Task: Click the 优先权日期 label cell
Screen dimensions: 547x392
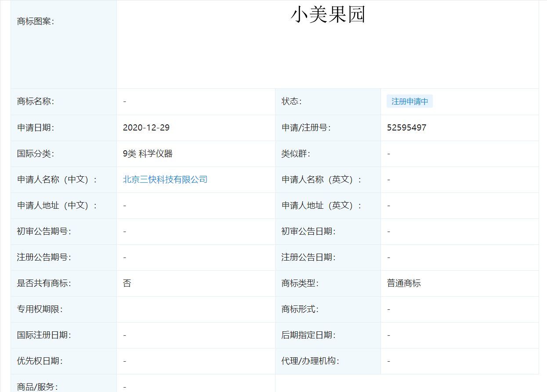Action: (x=64, y=361)
